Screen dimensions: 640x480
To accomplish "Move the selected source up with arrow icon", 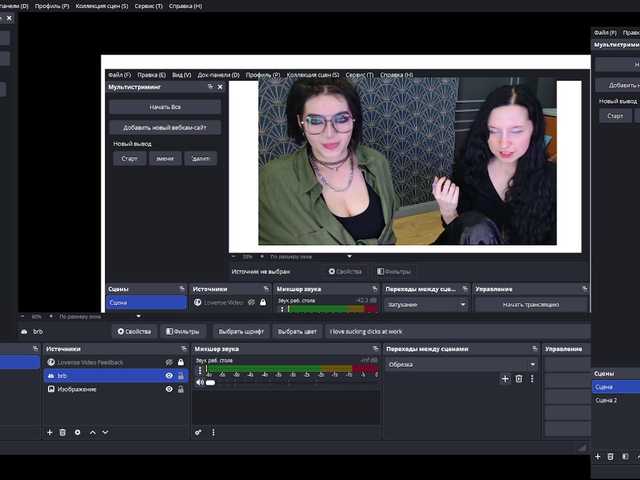I will coord(93,432).
